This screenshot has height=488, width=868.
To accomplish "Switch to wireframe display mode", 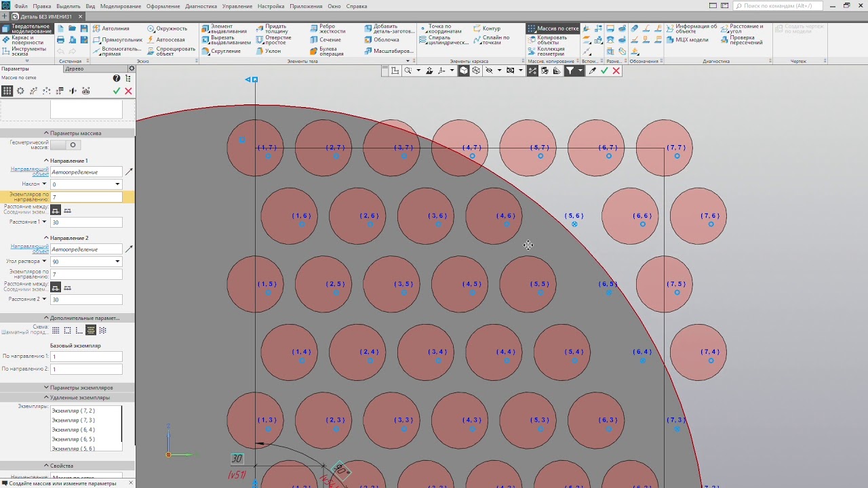I will [476, 70].
